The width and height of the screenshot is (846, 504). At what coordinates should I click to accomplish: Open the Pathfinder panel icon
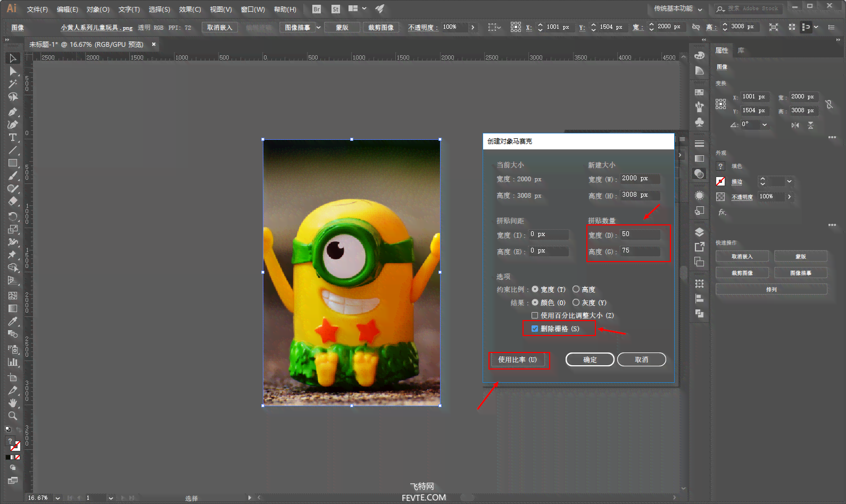point(699,314)
